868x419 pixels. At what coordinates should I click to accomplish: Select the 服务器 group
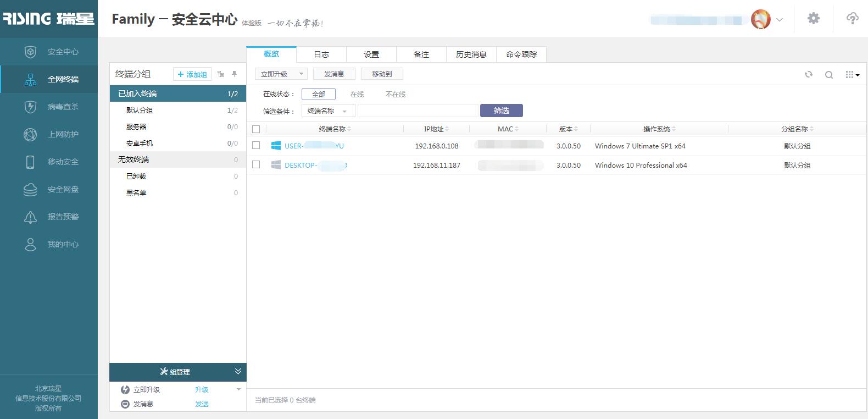[x=178, y=126]
